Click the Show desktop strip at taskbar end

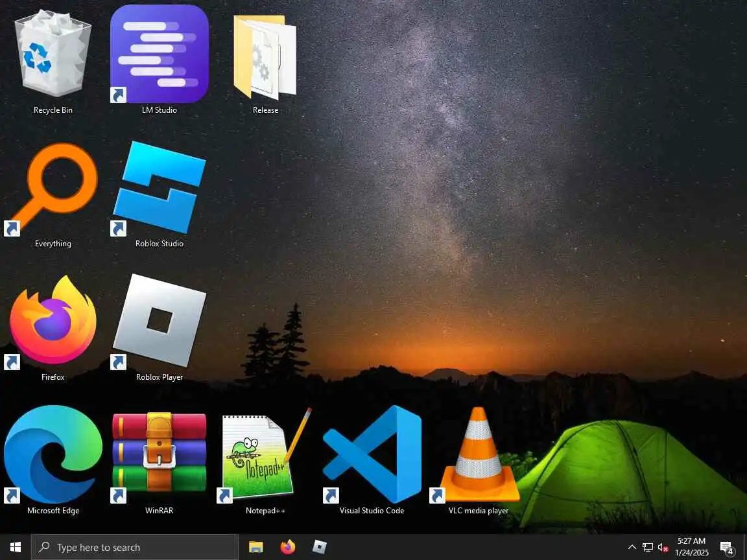[x=744, y=547]
